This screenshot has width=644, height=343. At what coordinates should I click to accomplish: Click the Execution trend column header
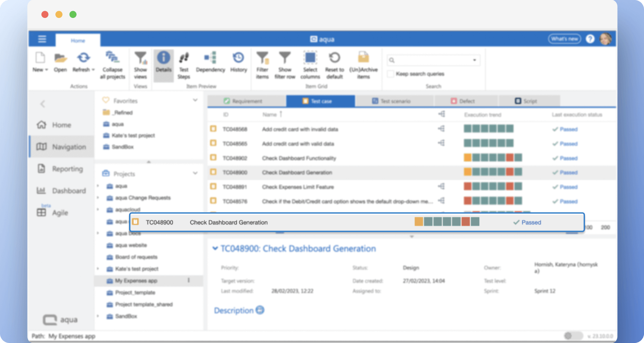[x=483, y=115]
